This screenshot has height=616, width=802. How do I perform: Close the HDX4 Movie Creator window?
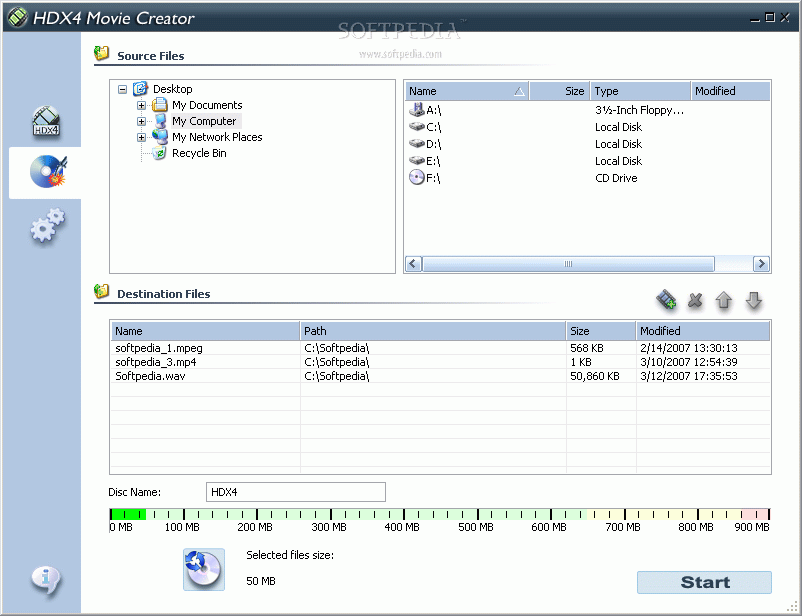(x=785, y=17)
